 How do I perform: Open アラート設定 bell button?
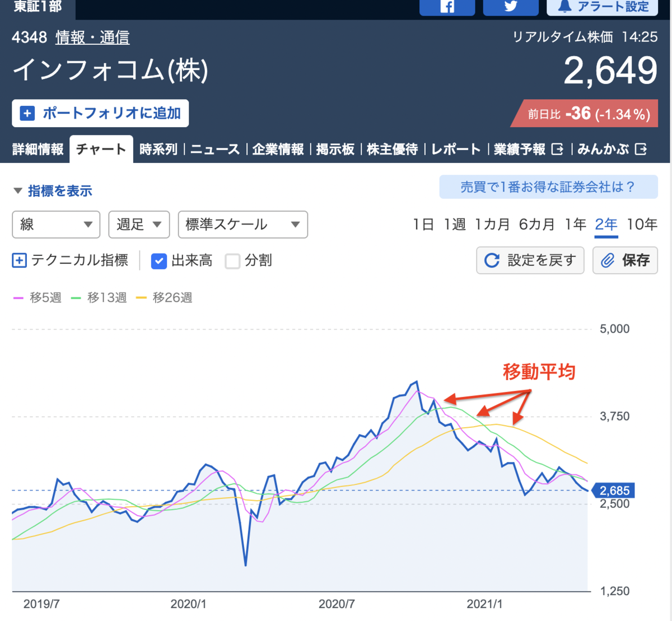pyautogui.click(x=602, y=7)
